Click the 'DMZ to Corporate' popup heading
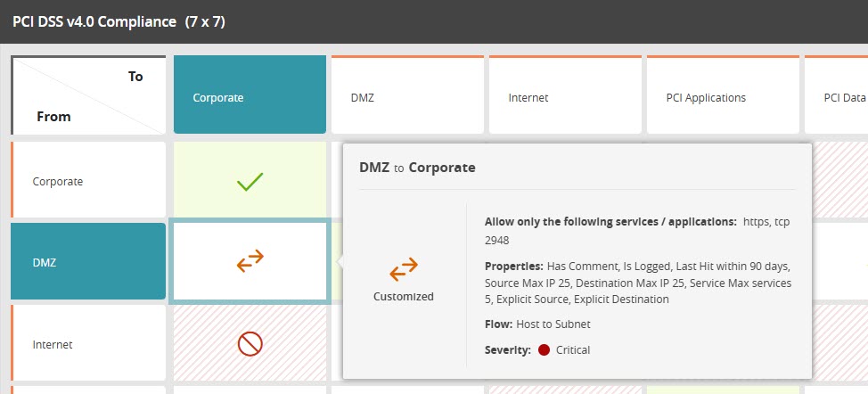The image size is (868, 394). [417, 168]
